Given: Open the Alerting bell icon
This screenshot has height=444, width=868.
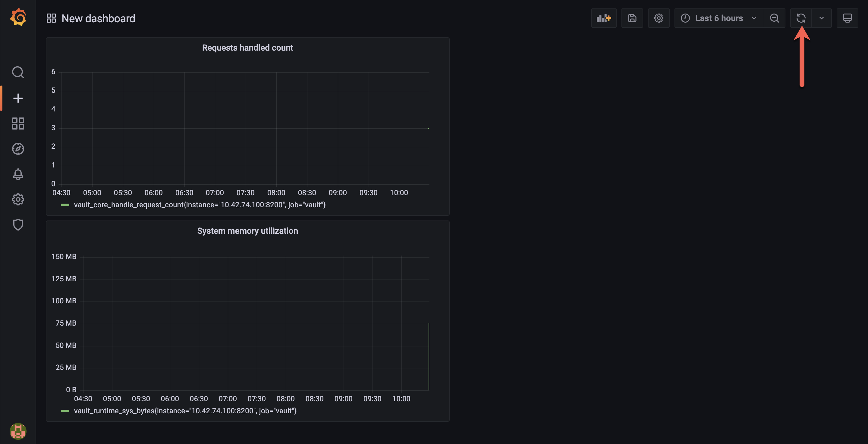Looking at the screenshot, I should pyautogui.click(x=18, y=174).
